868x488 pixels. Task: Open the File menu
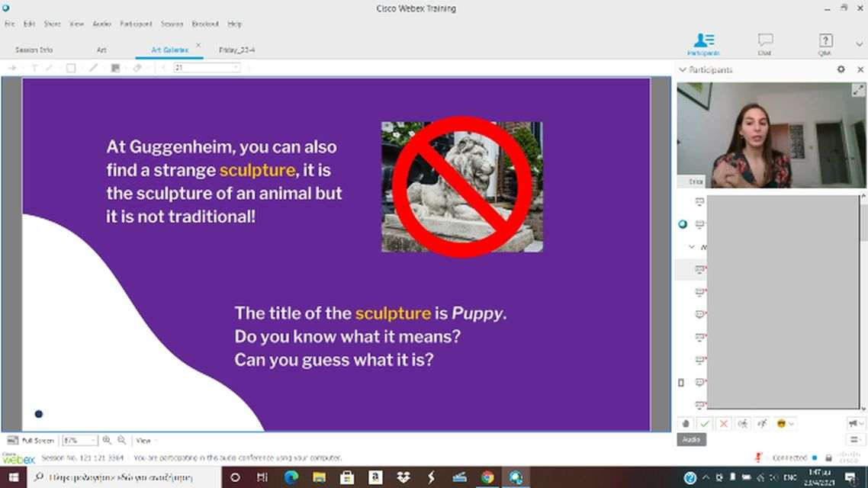click(x=9, y=24)
